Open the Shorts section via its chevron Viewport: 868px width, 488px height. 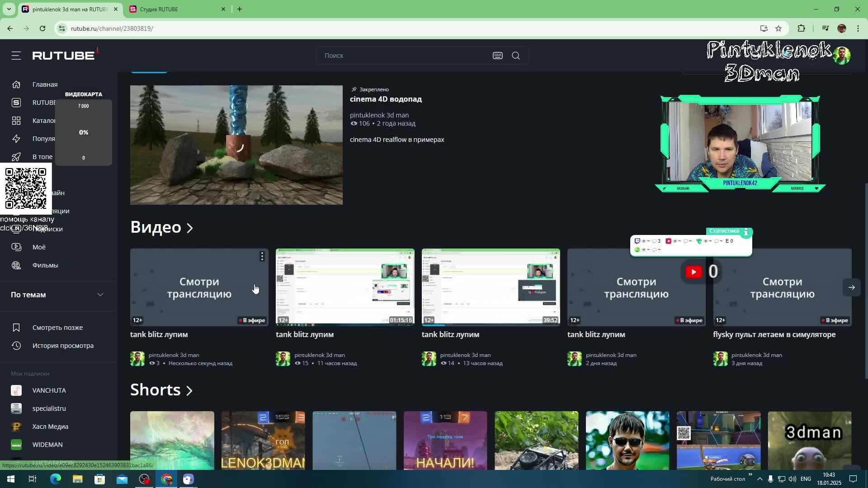189,390
